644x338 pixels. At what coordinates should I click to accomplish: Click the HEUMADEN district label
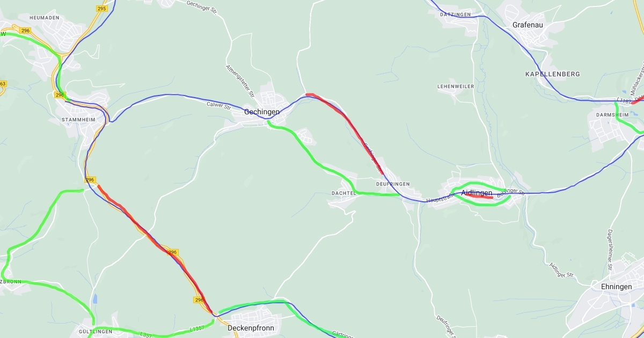pos(45,18)
